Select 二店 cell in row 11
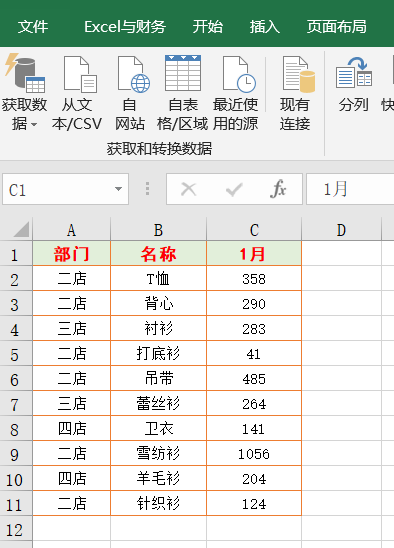Image resolution: width=394 pixels, height=548 pixels. pyautogui.click(x=72, y=503)
